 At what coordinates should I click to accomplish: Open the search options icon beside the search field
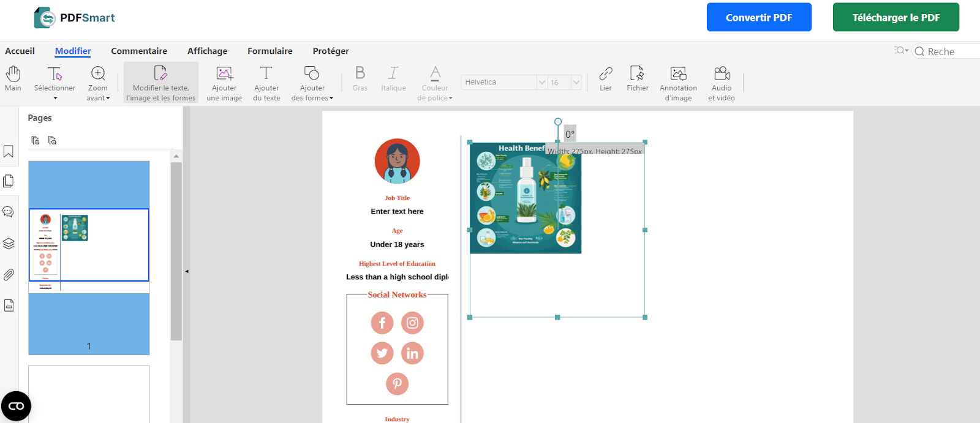tap(901, 51)
